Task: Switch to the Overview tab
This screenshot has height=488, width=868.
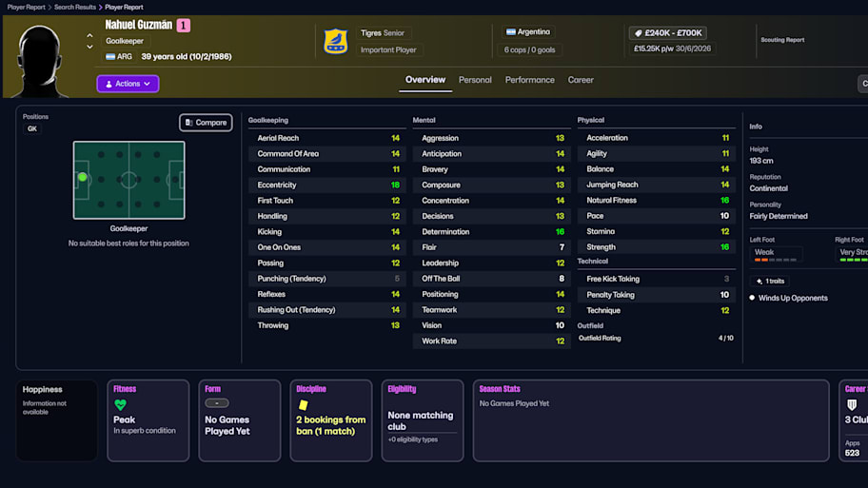Action: click(x=425, y=80)
